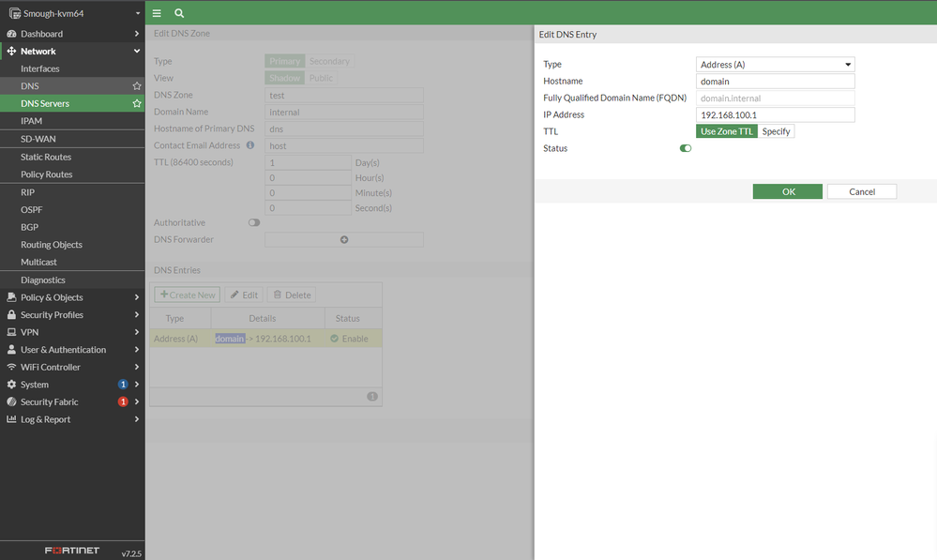The height and width of the screenshot is (560, 937).
Task: Toggle the Authoritative switch
Action: (x=254, y=222)
